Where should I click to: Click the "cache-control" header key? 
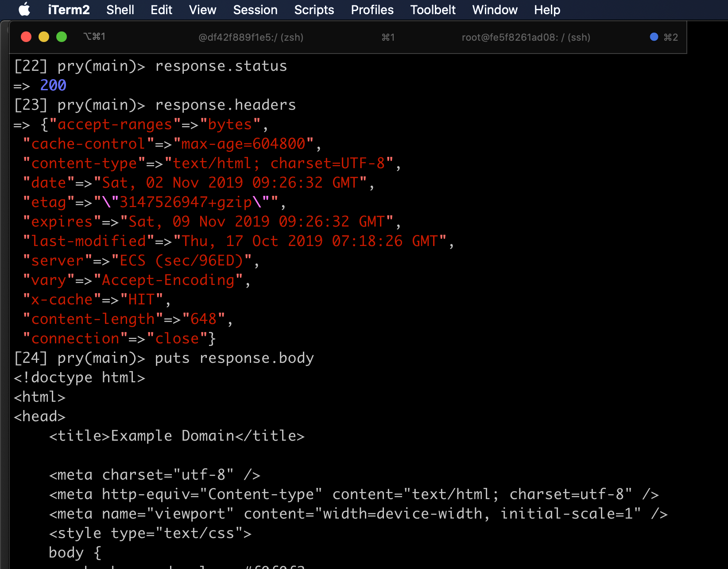88,144
